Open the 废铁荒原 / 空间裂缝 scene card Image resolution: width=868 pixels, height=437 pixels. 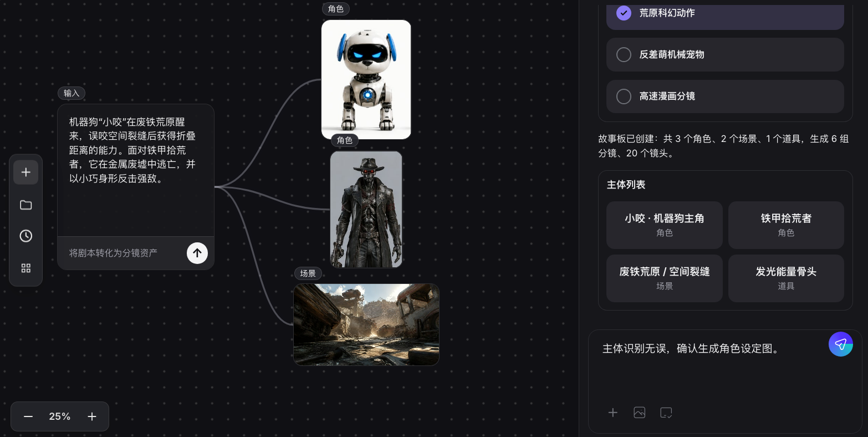coord(665,278)
